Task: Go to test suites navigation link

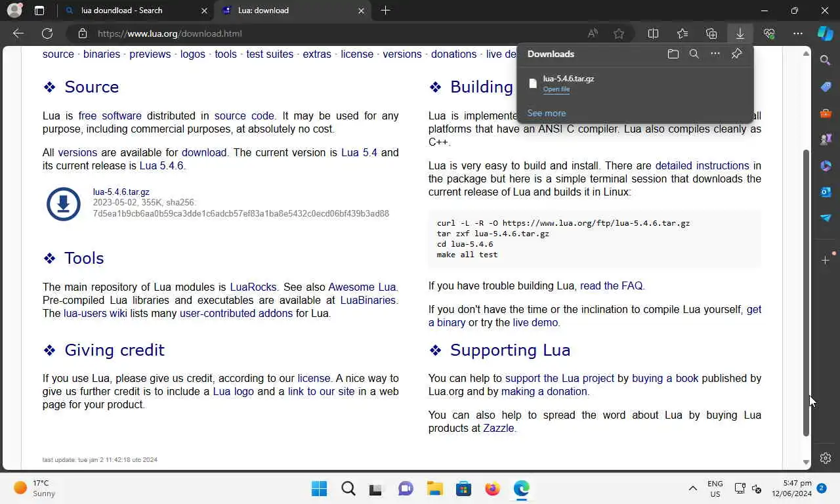Action: pos(270,54)
